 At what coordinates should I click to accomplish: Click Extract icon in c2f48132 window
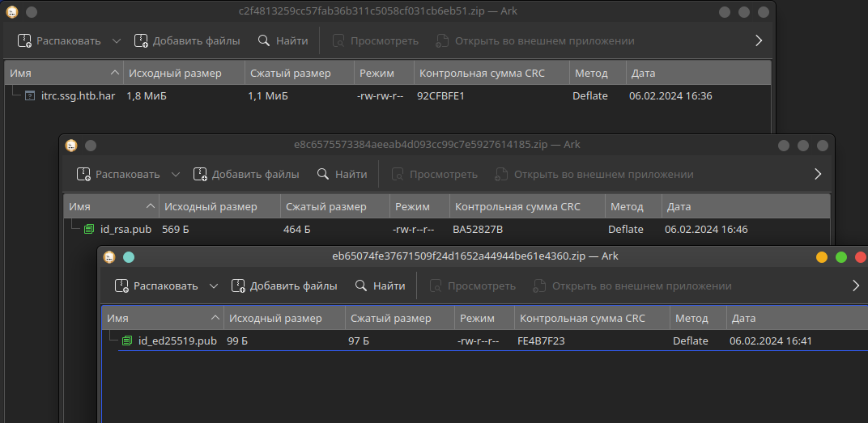coord(24,40)
